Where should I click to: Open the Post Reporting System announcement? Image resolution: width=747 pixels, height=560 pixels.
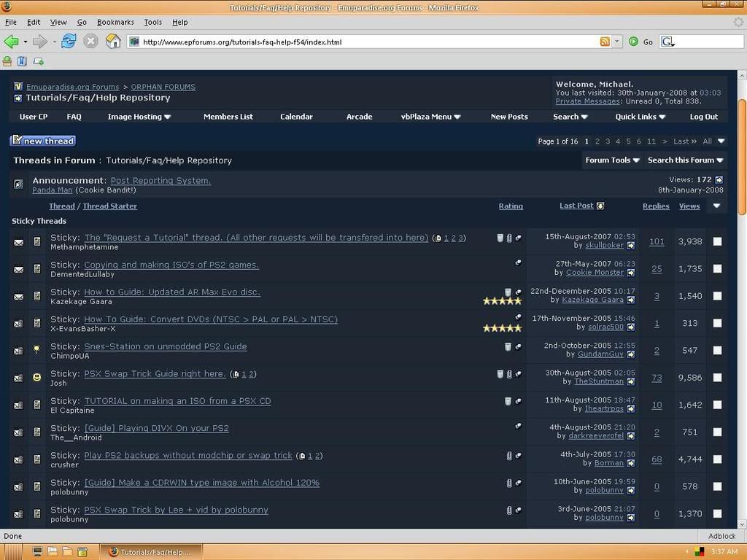coord(160,181)
